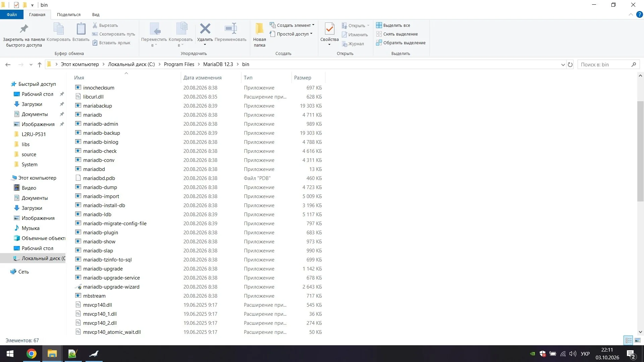Select the mariadb-dump file
Screen dimensions: 644x362
(x=100, y=187)
